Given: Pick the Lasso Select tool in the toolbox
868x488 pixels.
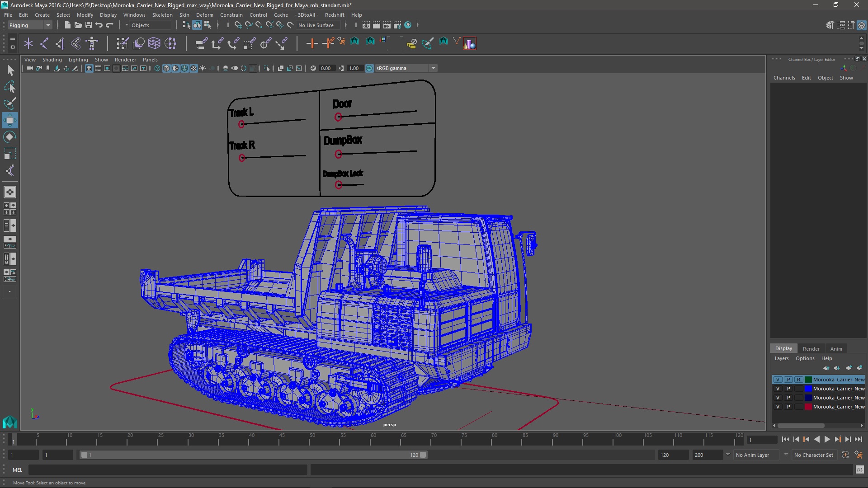Looking at the screenshot, I should [10, 87].
